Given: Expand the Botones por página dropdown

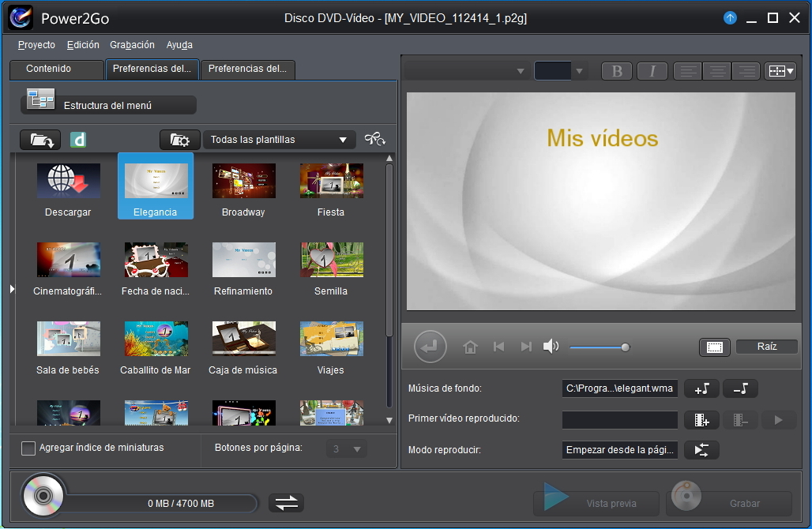Looking at the screenshot, I should click(347, 448).
